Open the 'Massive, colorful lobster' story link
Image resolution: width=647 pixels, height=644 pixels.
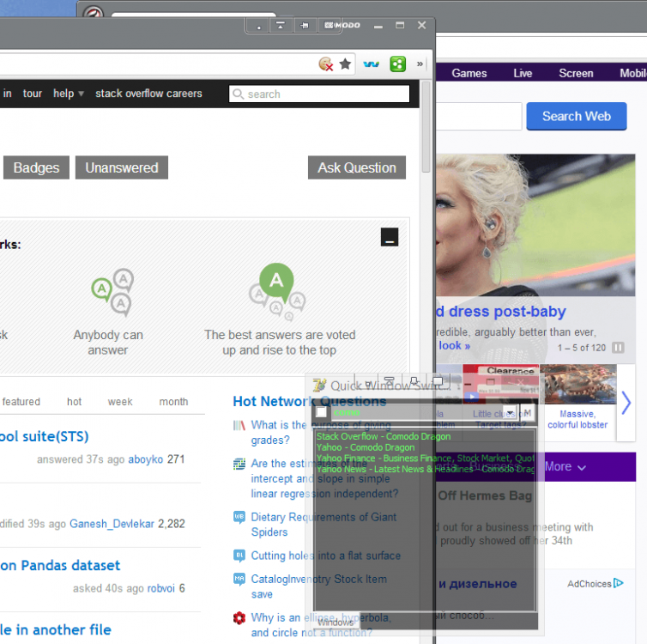click(577, 419)
